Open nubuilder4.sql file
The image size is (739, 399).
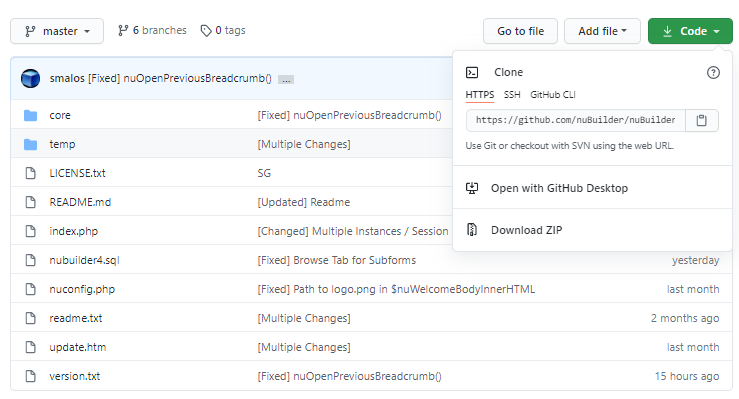coord(84,260)
